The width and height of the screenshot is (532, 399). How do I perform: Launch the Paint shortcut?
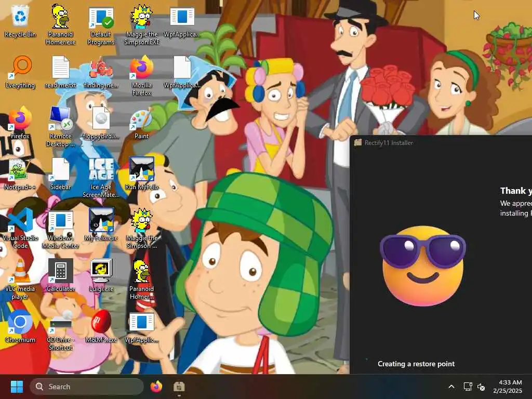point(142,124)
